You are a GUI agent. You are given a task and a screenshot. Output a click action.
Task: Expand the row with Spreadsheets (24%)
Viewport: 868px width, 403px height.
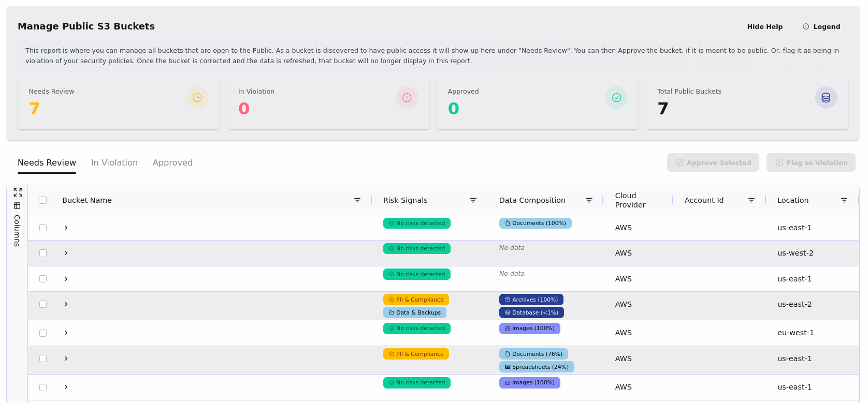tap(66, 359)
